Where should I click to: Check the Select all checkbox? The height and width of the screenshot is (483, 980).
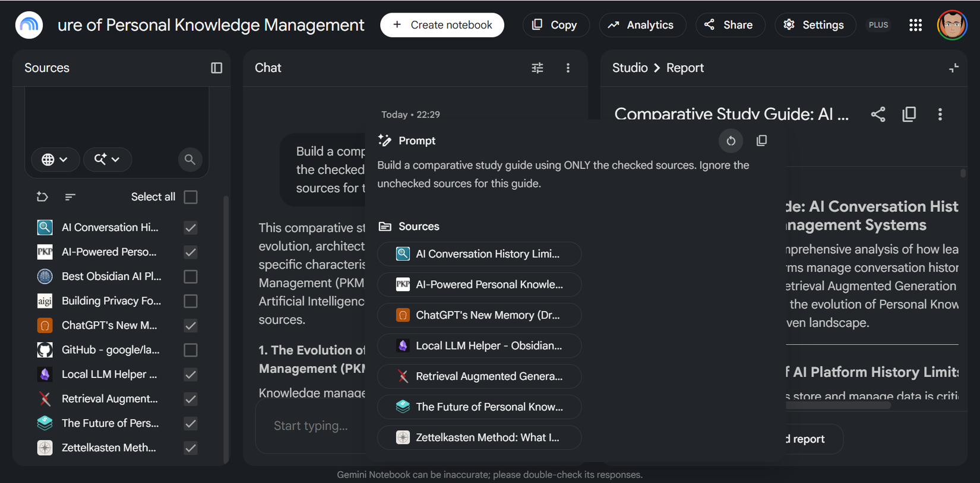point(191,197)
